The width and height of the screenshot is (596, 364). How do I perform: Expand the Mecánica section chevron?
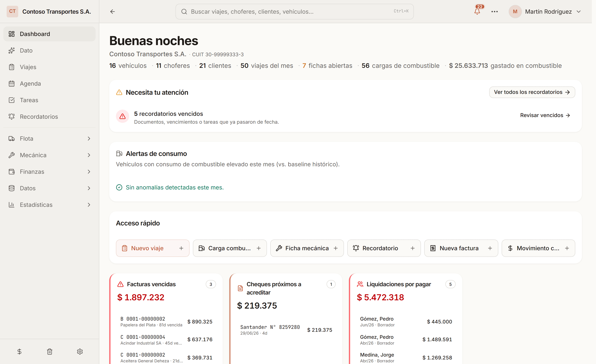tap(89, 155)
